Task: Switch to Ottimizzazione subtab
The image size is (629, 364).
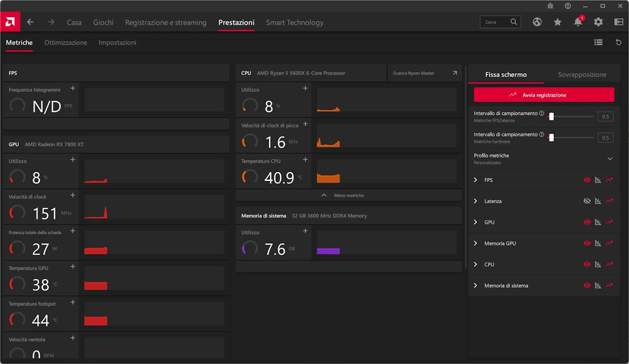Action: [66, 43]
